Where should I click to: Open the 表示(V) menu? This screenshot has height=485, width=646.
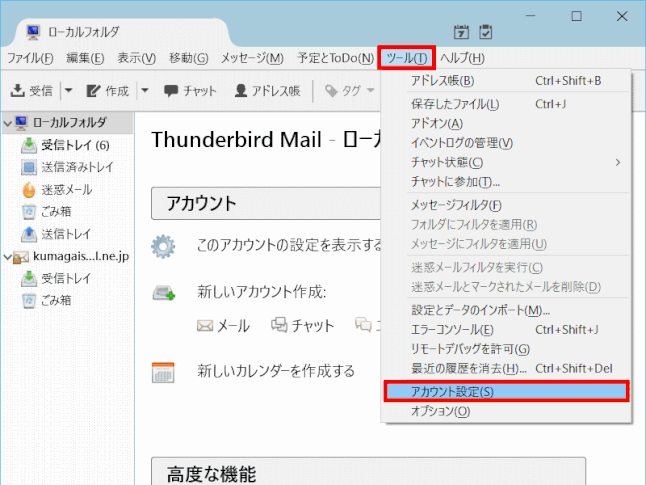click(136, 58)
